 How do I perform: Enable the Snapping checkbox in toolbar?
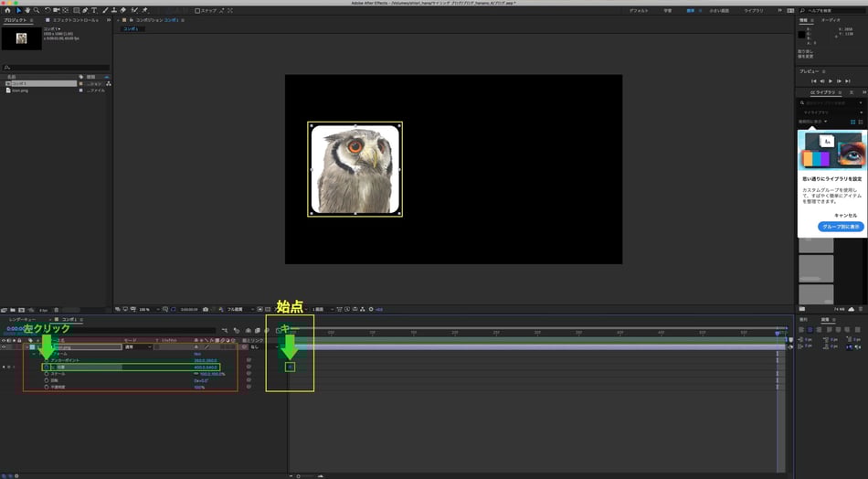click(197, 11)
